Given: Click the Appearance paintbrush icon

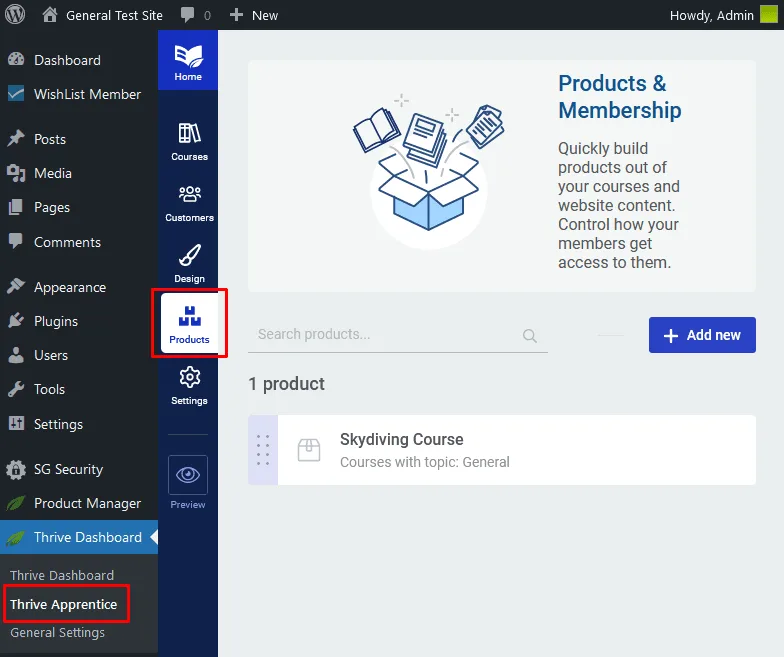Looking at the screenshot, I should 16,286.
